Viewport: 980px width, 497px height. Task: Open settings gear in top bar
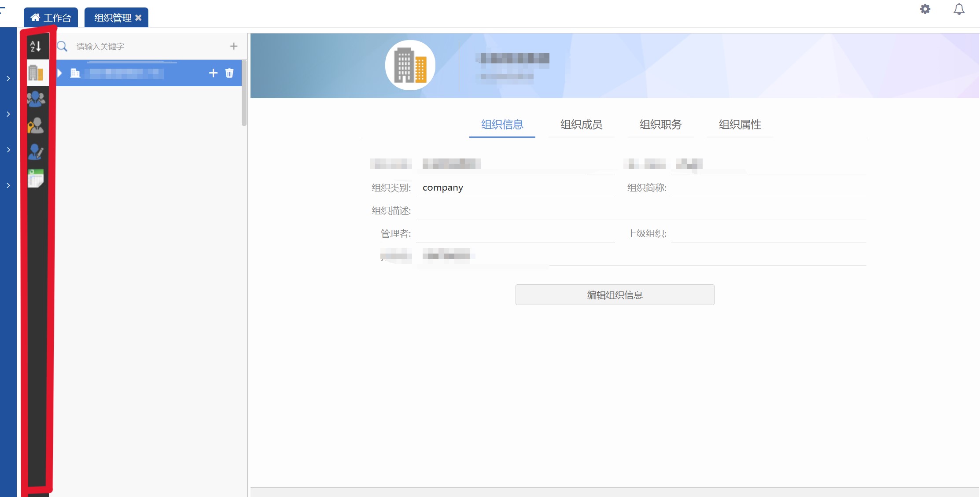point(925,9)
